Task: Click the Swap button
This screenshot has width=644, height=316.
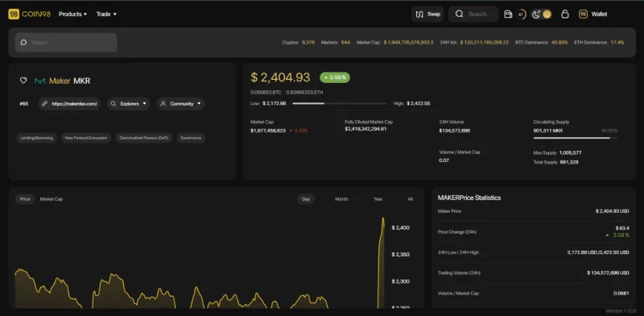Action: pyautogui.click(x=427, y=14)
